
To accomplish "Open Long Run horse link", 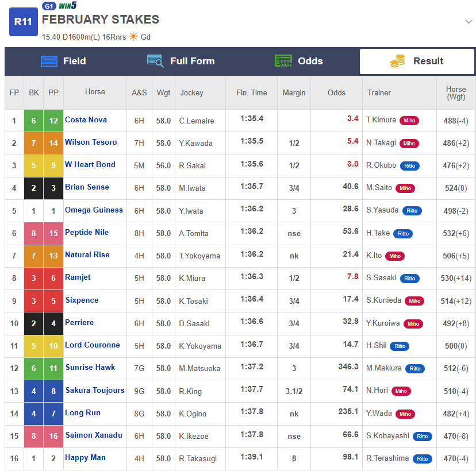I will (83, 413).
